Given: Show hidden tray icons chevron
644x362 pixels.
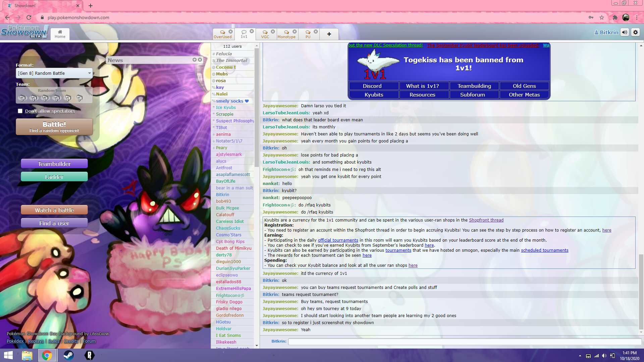Looking at the screenshot, I should pyautogui.click(x=580, y=356).
